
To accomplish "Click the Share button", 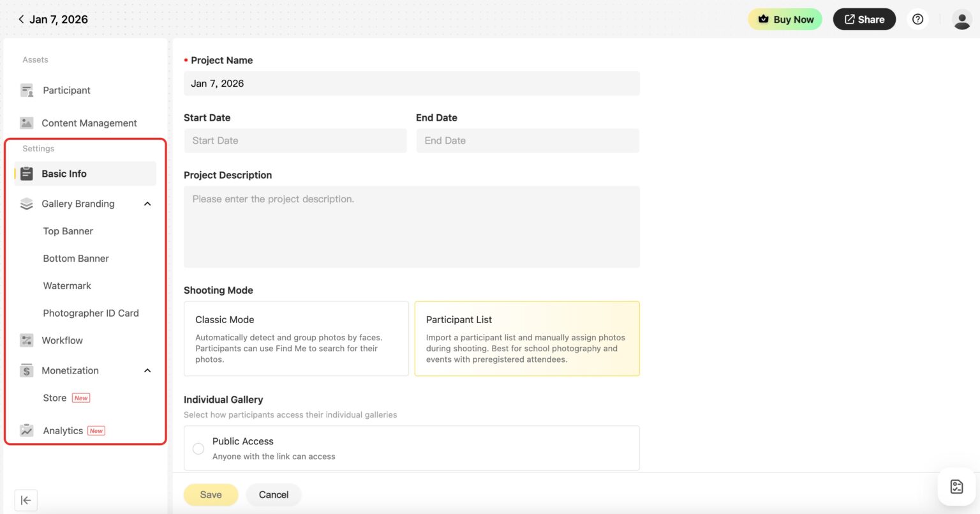I will pyautogui.click(x=865, y=19).
